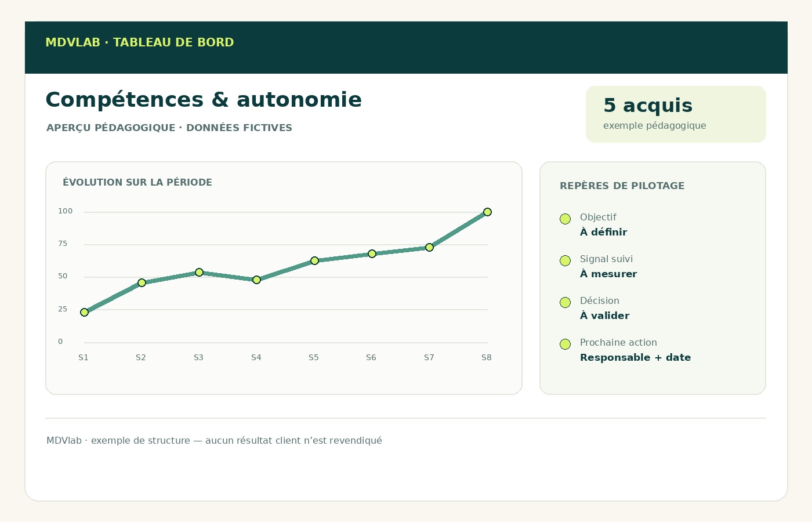
Task: Click the "exemple pédagogique" caption
Action: pyautogui.click(x=655, y=125)
